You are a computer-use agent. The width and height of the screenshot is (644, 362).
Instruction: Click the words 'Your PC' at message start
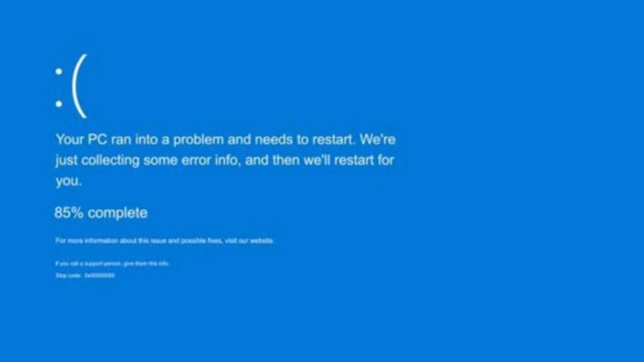coord(81,140)
